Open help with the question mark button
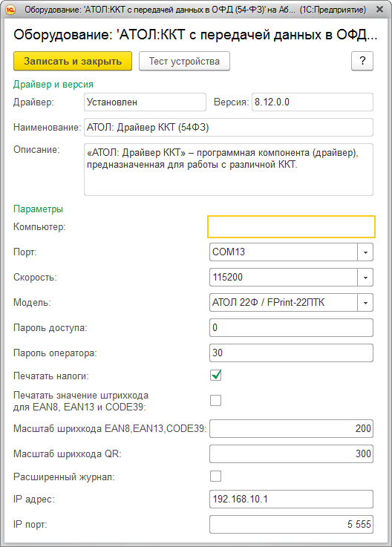The image size is (392, 547). (362, 61)
